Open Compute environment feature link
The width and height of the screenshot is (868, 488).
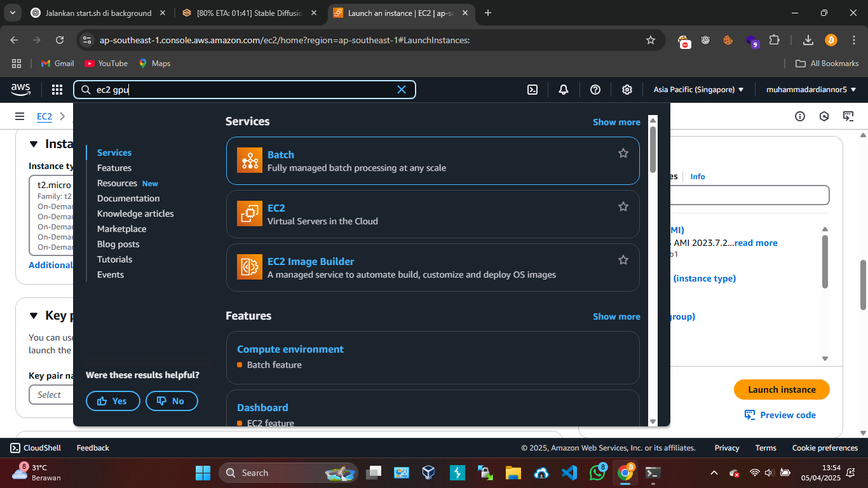[x=290, y=349]
